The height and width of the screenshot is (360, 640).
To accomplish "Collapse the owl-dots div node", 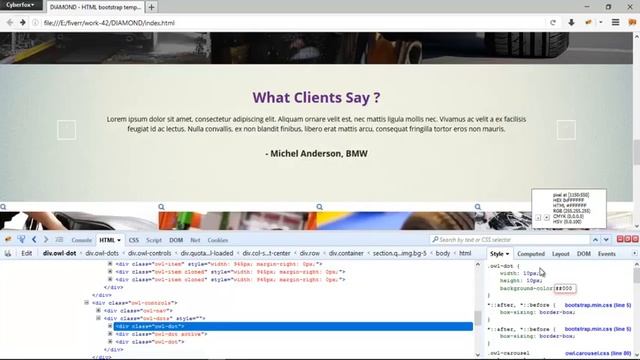I will [x=98, y=318].
